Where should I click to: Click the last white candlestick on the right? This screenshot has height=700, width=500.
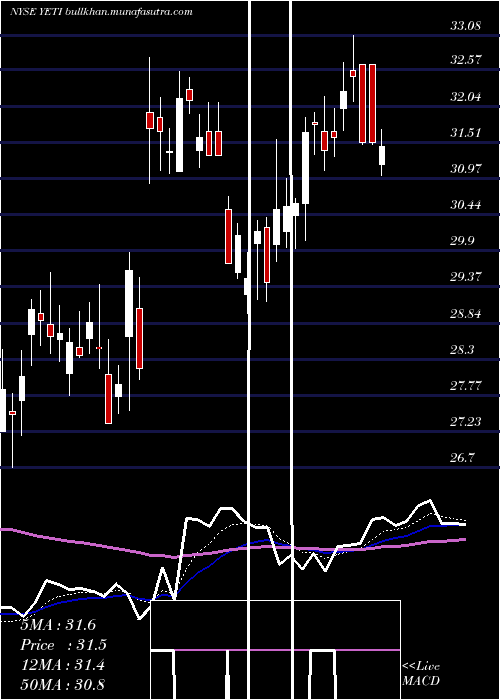click(382, 153)
